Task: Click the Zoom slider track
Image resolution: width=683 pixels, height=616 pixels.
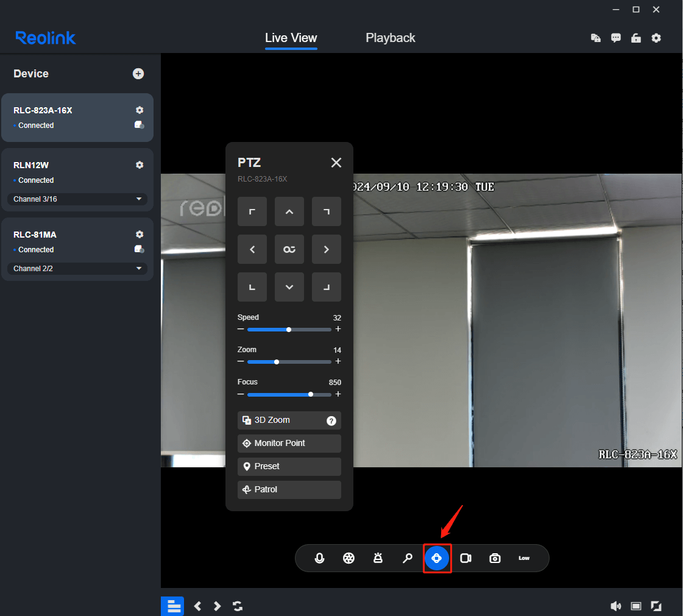Action: point(289,362)
